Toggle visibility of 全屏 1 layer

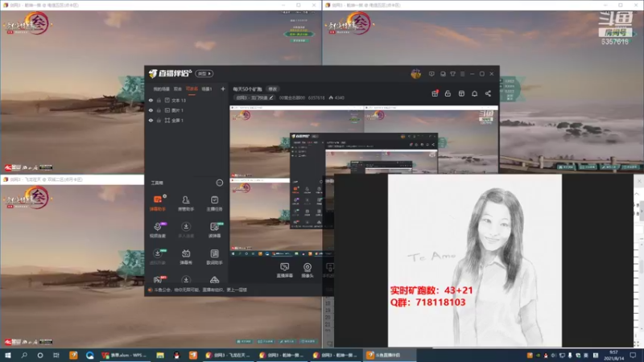tap(151, 120)
